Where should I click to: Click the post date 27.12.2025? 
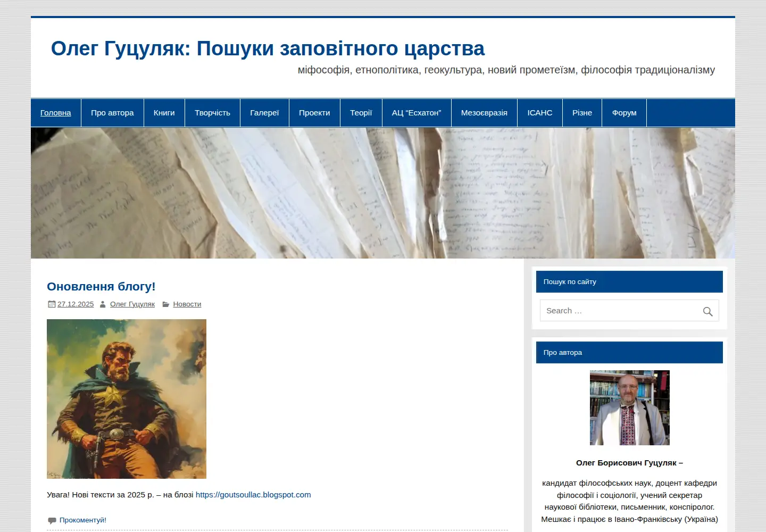point(76,304)
